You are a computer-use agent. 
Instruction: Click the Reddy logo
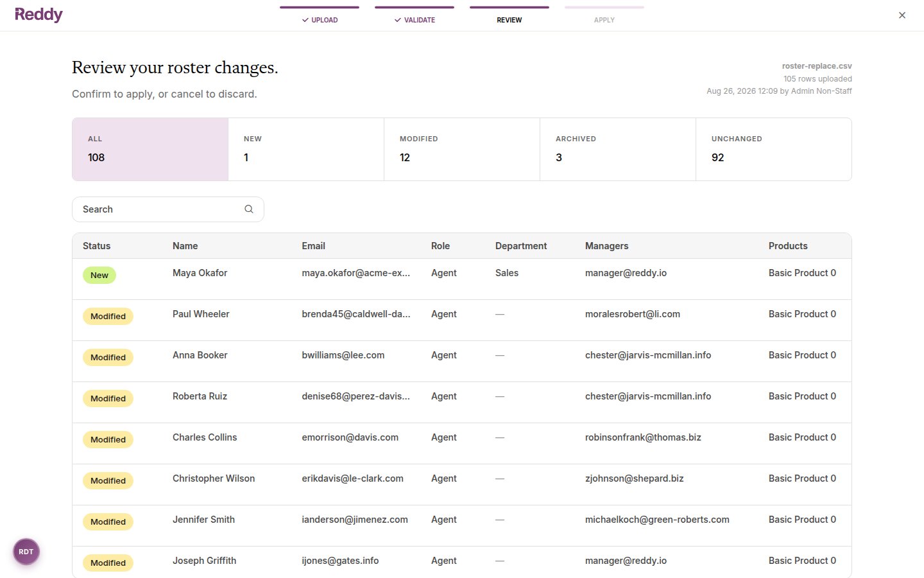click(38, 15)
